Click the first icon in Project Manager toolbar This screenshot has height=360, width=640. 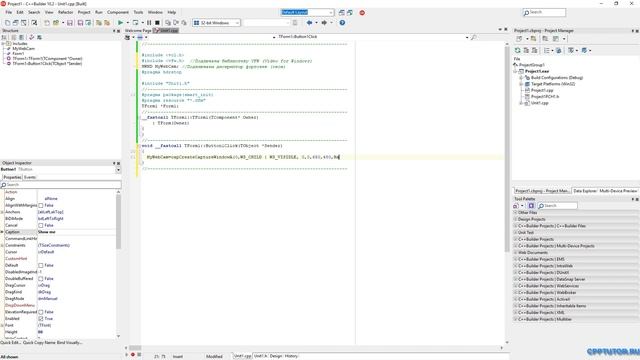(x=519, y=39)
